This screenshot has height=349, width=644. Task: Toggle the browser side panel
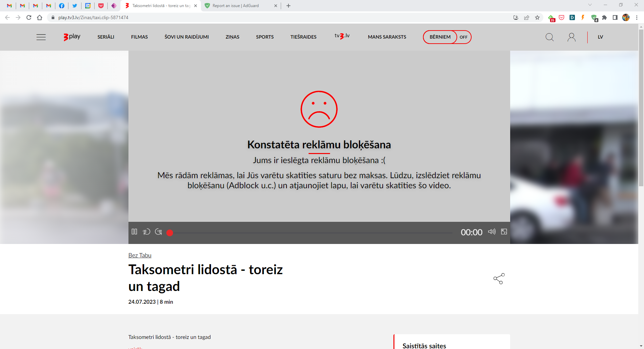(615, 17)
